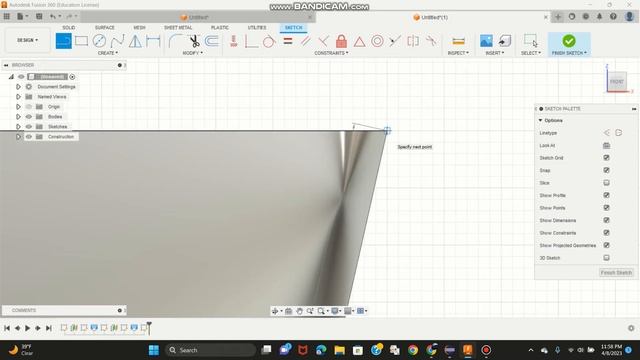Enable the 3D Sketch checkbox
Image resolution: width=640 pixels, height=360 pixels.
(x=607, y=258)
